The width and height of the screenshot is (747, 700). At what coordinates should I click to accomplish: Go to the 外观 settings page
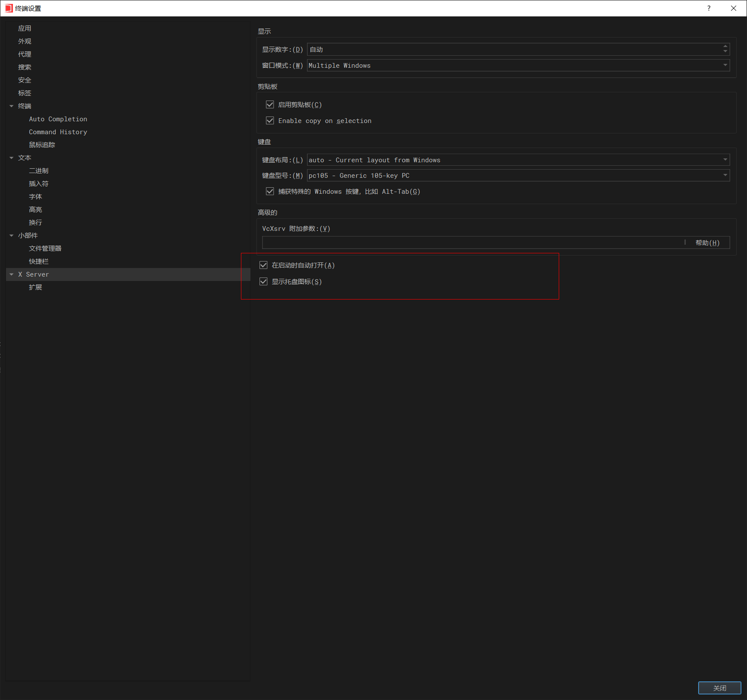tap(25, 41)
